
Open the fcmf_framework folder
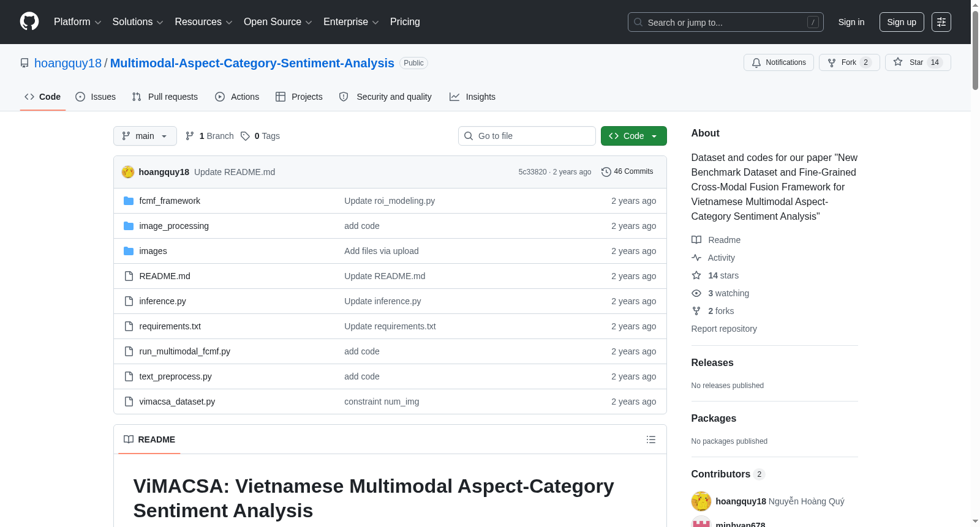[x=170, y=201]
